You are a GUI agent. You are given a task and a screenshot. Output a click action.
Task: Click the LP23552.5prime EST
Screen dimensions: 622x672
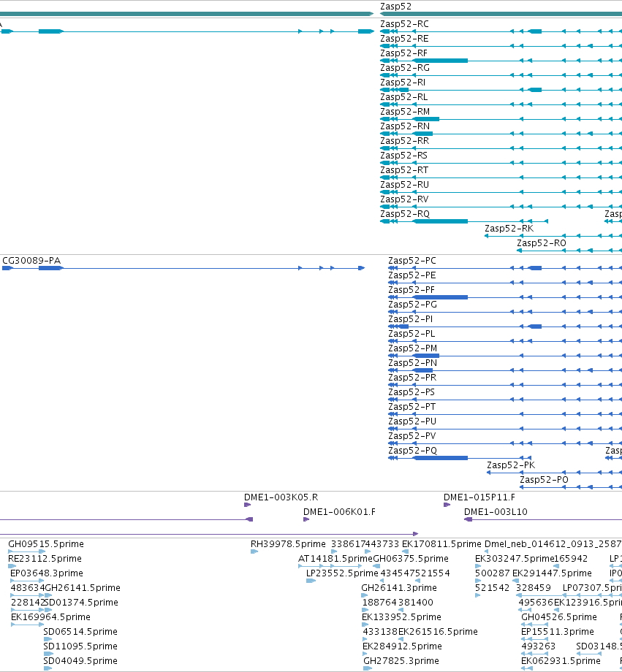pos(342,573)
